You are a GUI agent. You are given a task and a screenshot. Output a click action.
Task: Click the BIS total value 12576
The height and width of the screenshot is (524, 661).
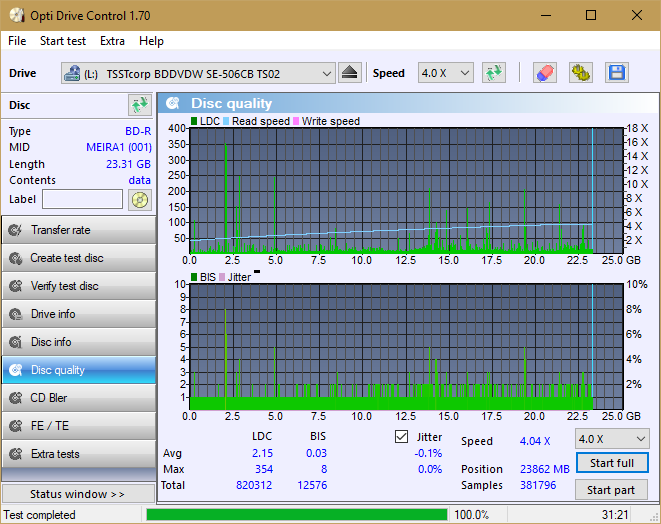(x=312, y=485)
